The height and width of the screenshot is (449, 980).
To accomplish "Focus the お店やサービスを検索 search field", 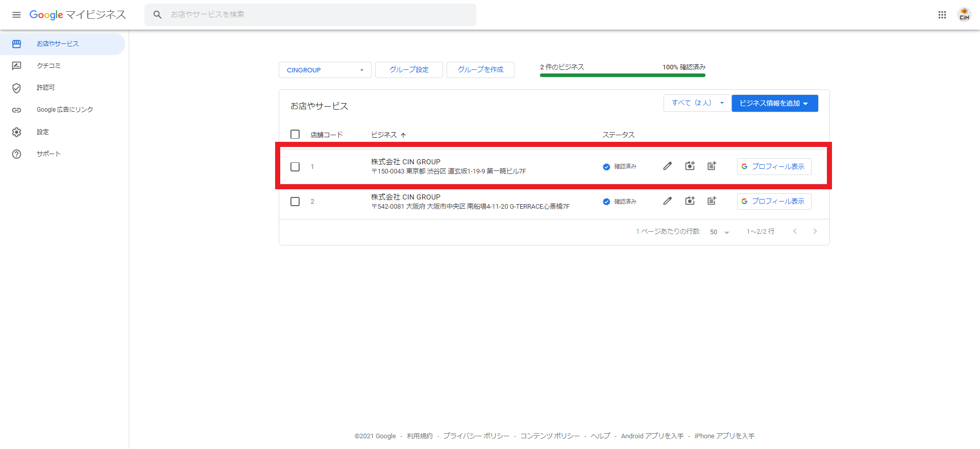I will pyautogui.click(x=310, y=15).
